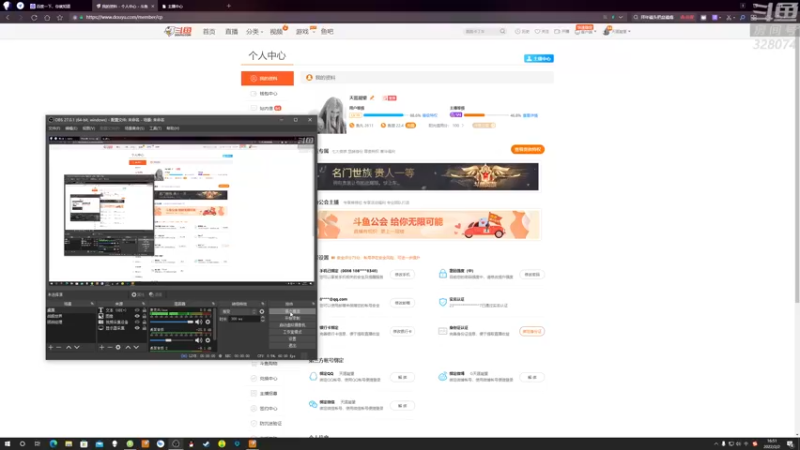Pop out the OBS Sources dock icon
The image size is (800, 450).
coord(144,304)
